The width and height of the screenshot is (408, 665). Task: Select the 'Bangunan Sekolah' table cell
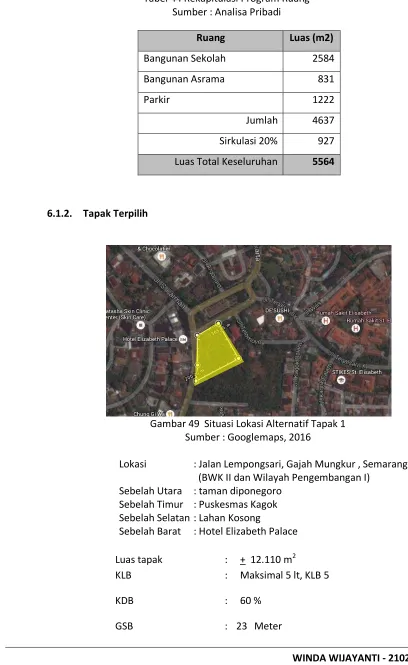[210, 59]
